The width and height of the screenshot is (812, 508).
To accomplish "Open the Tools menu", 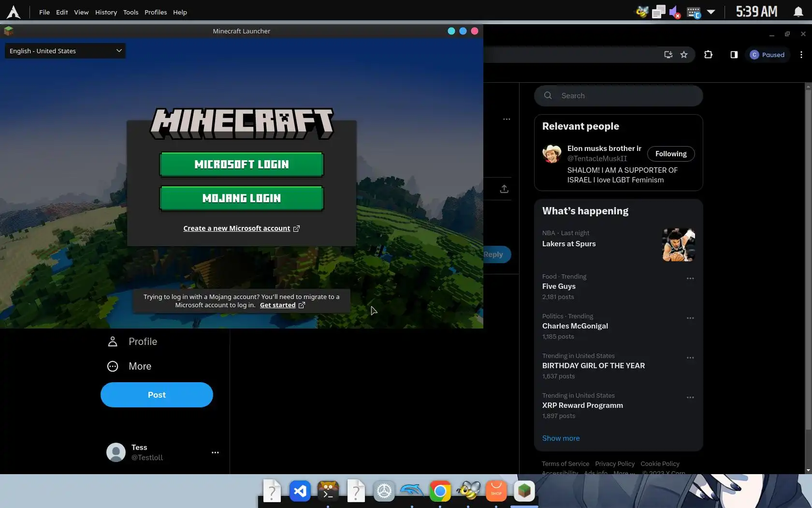I will click(x=130, y=12).
